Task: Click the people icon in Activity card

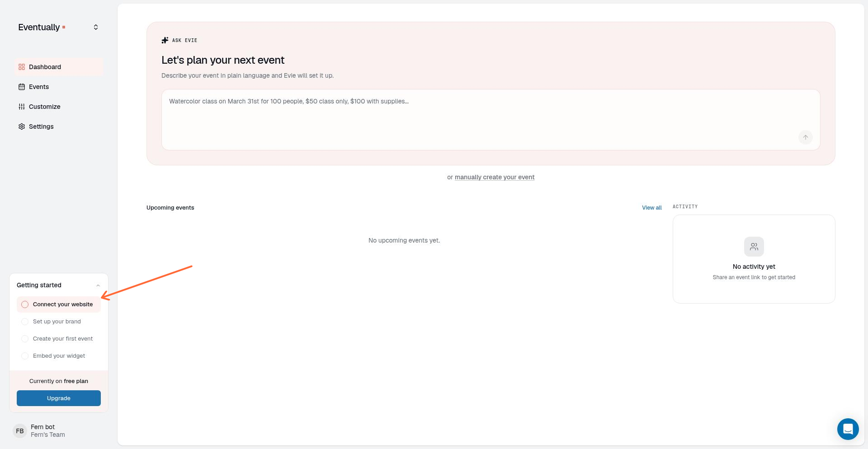Action: coord(754,247)
